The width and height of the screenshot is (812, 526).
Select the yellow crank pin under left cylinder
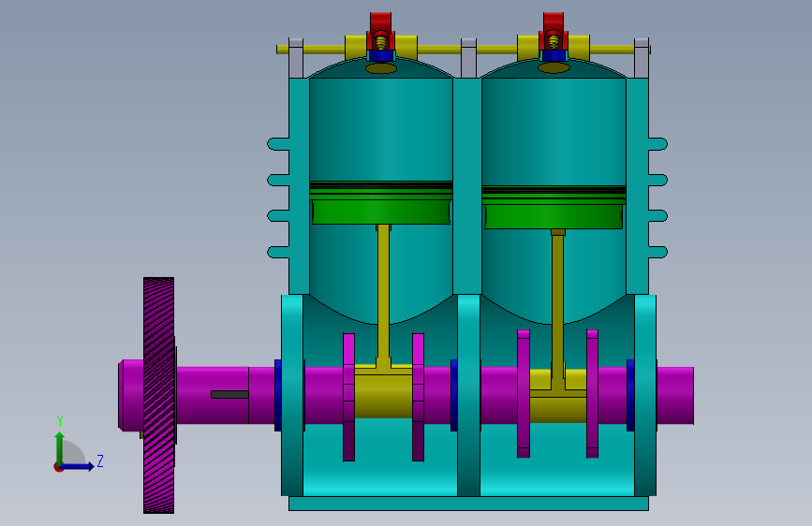click(x=383, y=395)
